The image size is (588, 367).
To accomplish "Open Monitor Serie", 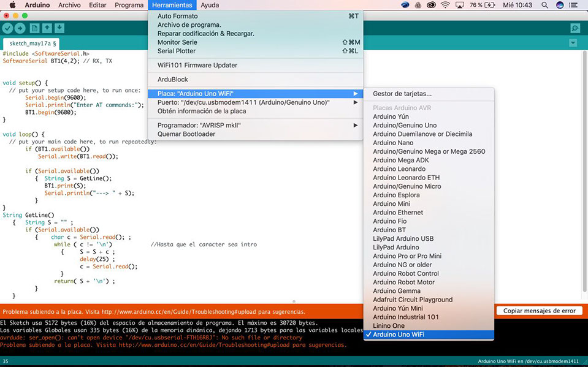I will click(256, 42).
